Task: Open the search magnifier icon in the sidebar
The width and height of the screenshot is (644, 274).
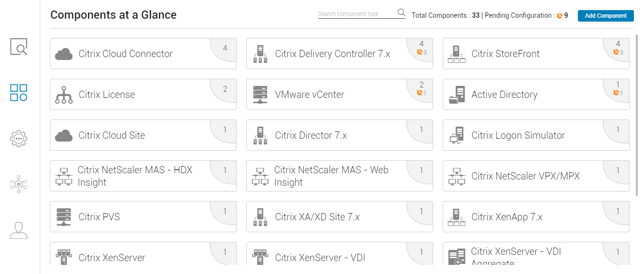Action: [19, 47]
